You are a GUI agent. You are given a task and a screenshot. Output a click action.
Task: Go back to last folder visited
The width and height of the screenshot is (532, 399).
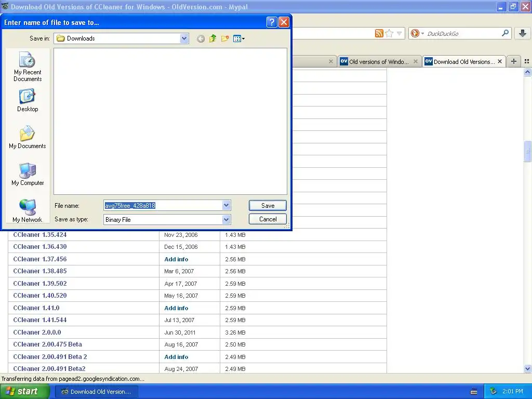pos(201,38)
